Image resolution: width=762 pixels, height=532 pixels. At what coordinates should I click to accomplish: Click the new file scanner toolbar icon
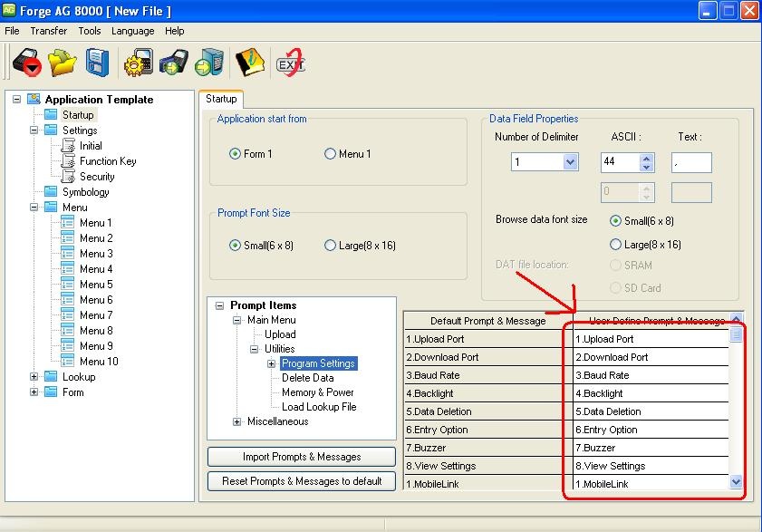pos(27,63)
